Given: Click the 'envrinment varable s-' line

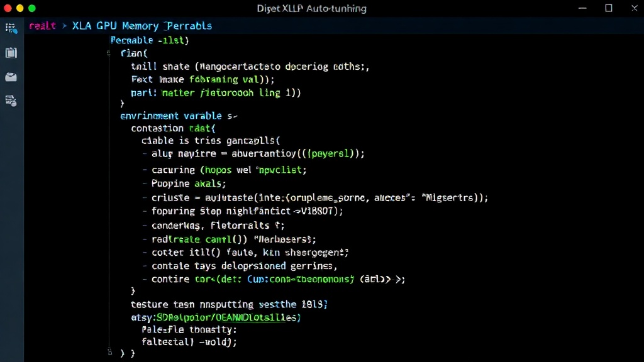Looking at the screenshot, I should click(179, 116).
